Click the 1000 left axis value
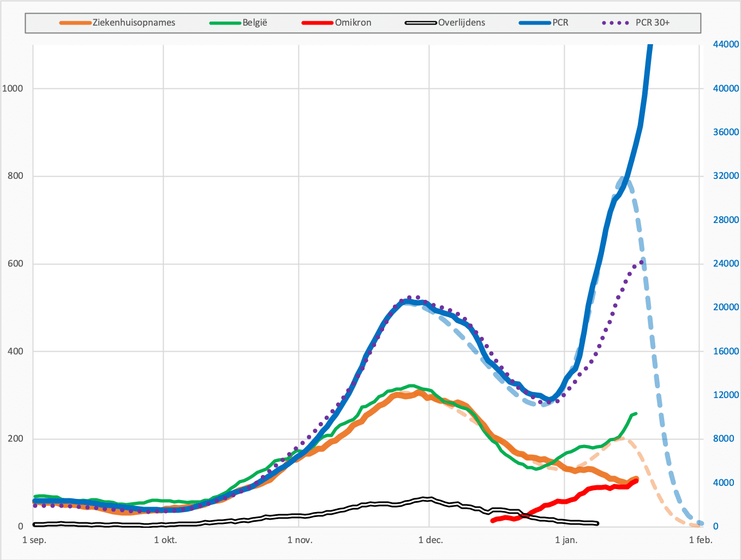The image size is (741, 560). point(13,88)
